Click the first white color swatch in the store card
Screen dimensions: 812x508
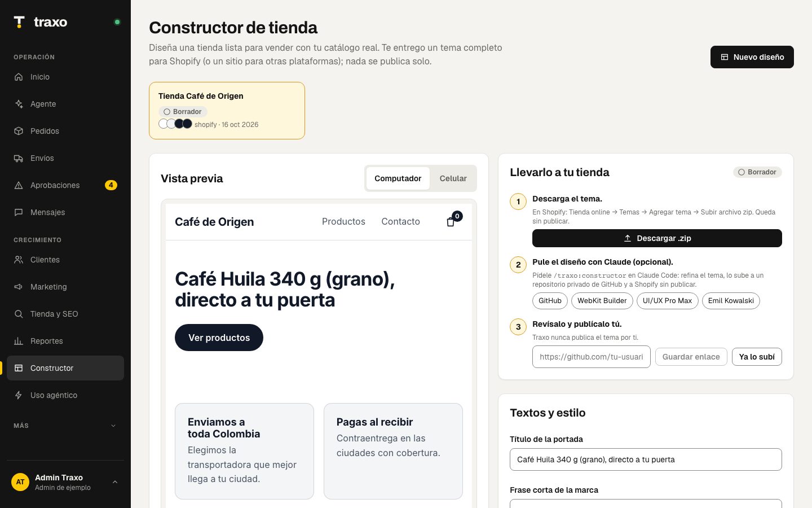tap(164, 124)
